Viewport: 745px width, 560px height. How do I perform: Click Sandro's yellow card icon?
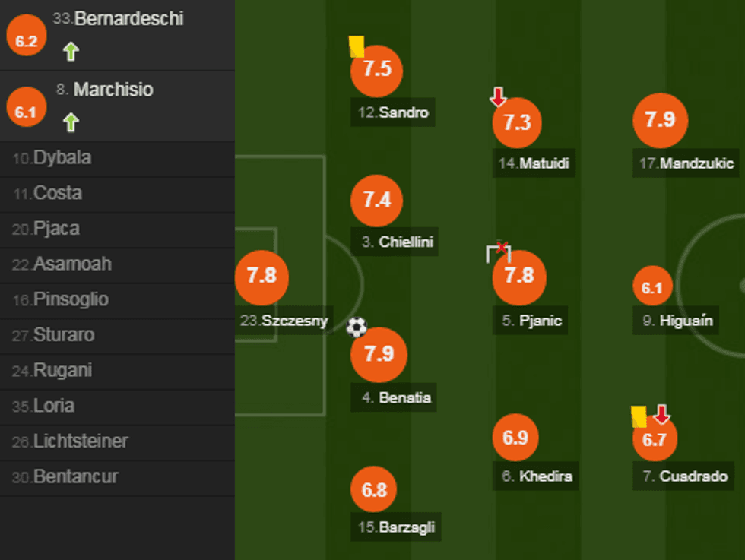coord(357,46)
